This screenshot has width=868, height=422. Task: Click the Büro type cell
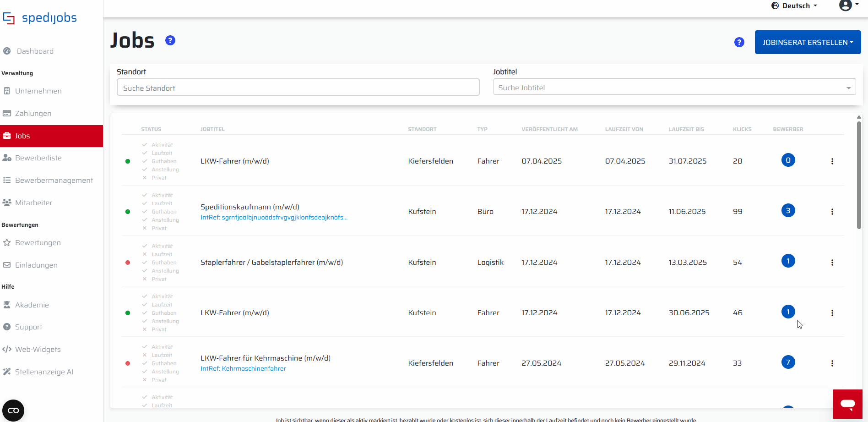pos(485,211)
